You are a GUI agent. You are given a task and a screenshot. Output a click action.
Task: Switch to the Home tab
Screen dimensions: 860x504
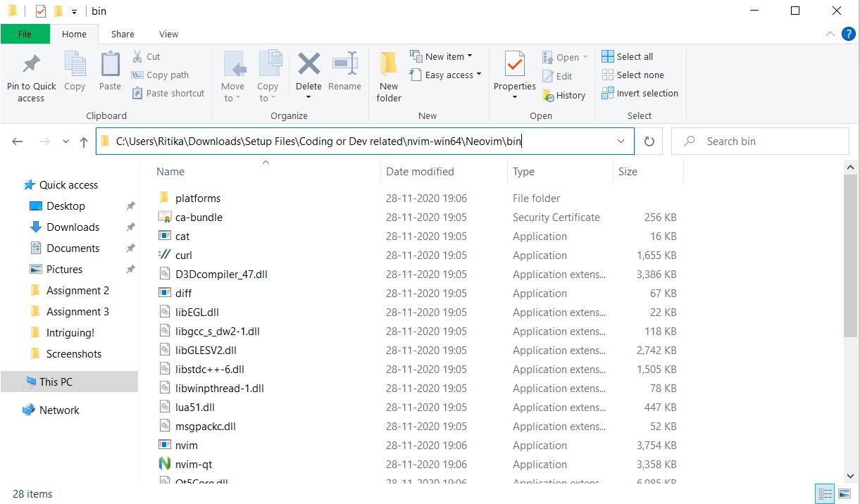(x=74, y=34)
